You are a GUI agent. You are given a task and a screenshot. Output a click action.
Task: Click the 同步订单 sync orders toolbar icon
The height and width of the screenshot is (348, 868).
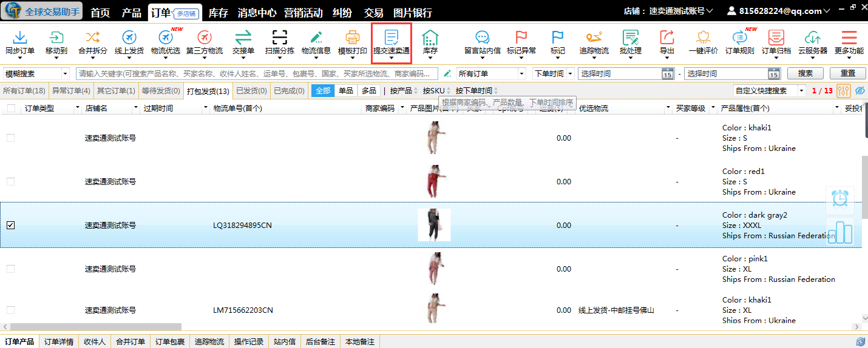click(x=20, y=38)
